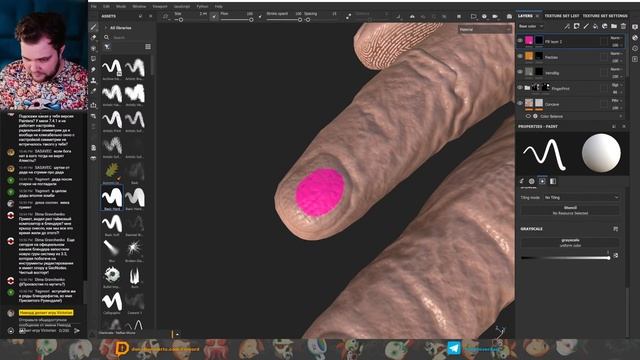
Task: Click Stencil No Resource Selected button
Action: 570,210
